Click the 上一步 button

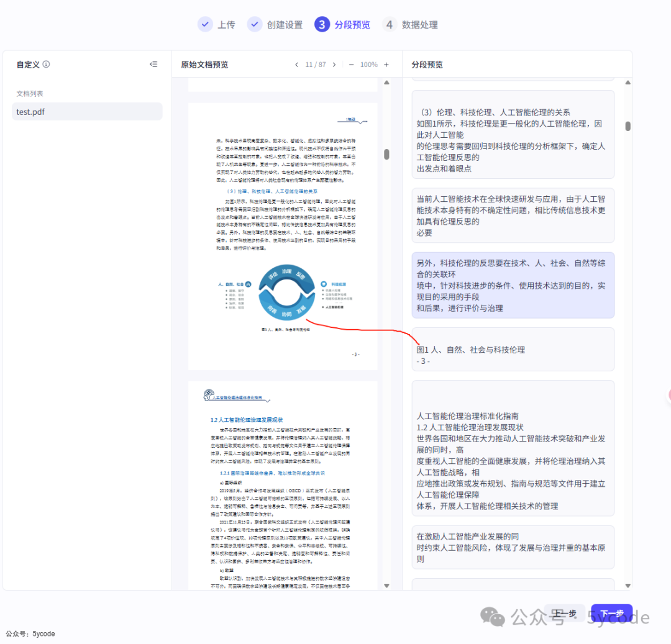[x=565, y=613]
